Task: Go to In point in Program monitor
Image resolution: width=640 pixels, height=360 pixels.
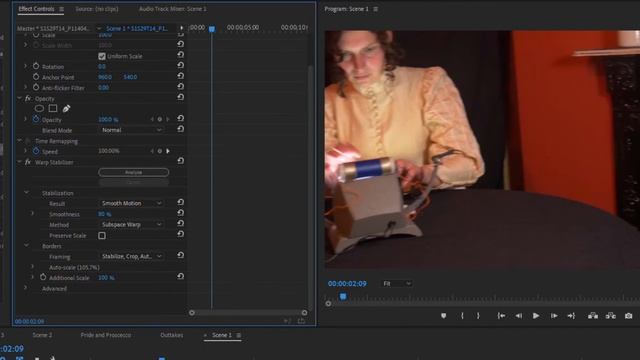Action: click(x=501, y=316)
